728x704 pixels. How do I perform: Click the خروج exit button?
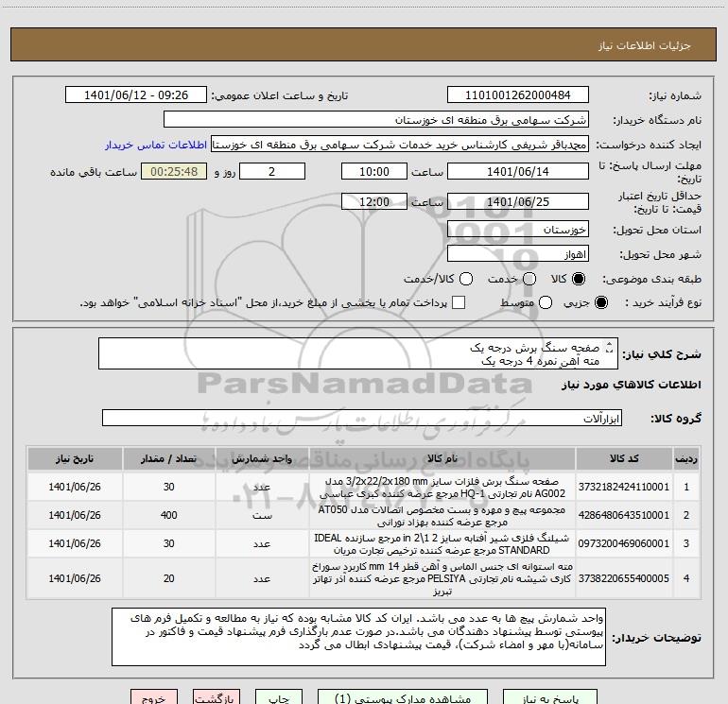click(154, 697)
